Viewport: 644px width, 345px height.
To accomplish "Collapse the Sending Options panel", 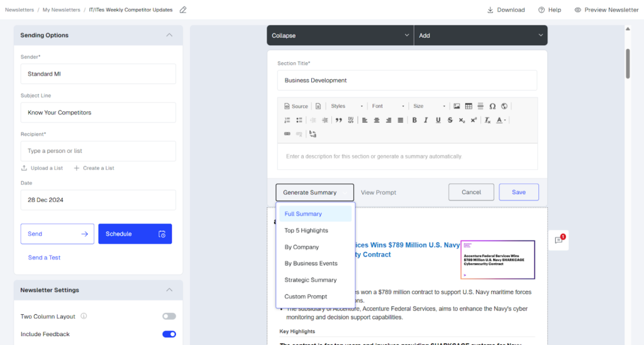I will [x=169, y=35].
